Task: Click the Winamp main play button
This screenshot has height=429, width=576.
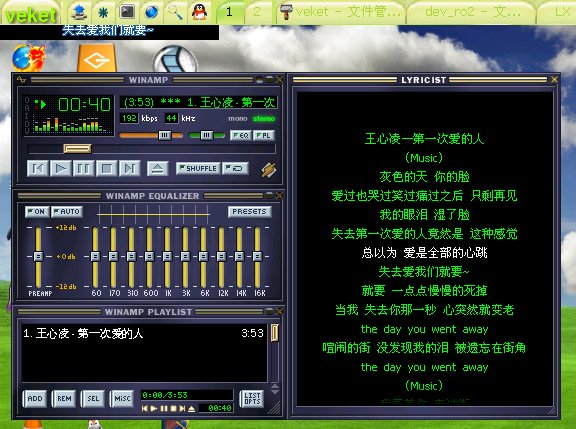Action: [x=61, y=169]
